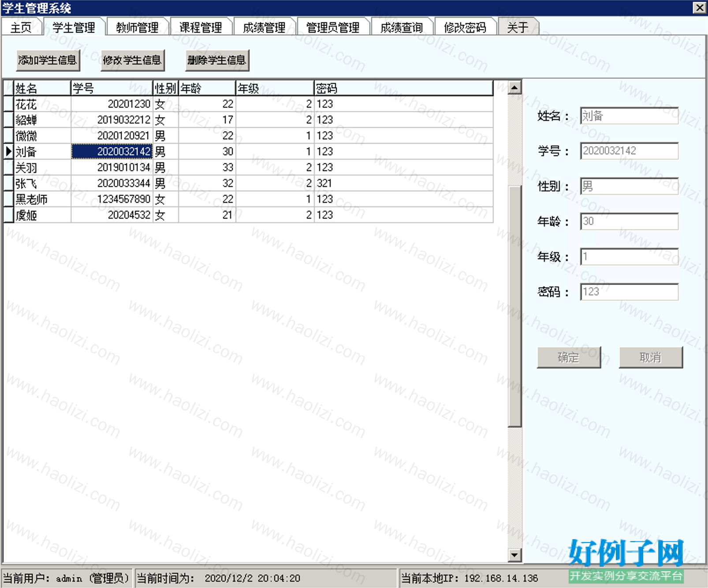708x588 pixels.
Task: Confirm with the 确定 button
Action: tap(569, 357)
